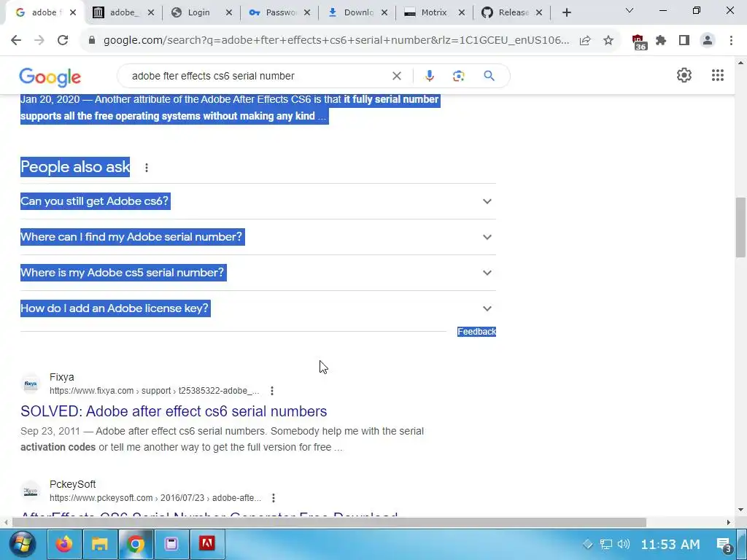Open the Extensions puzzle menu
747x560 pixels.
click(x=661, y=41)
